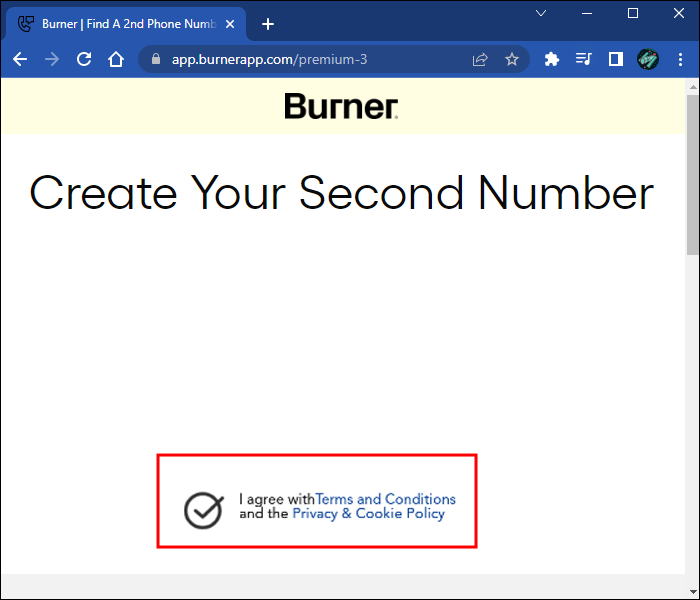
Task: Open the Privacy & Cookie Policy link
Action: [x=368, y=514]
